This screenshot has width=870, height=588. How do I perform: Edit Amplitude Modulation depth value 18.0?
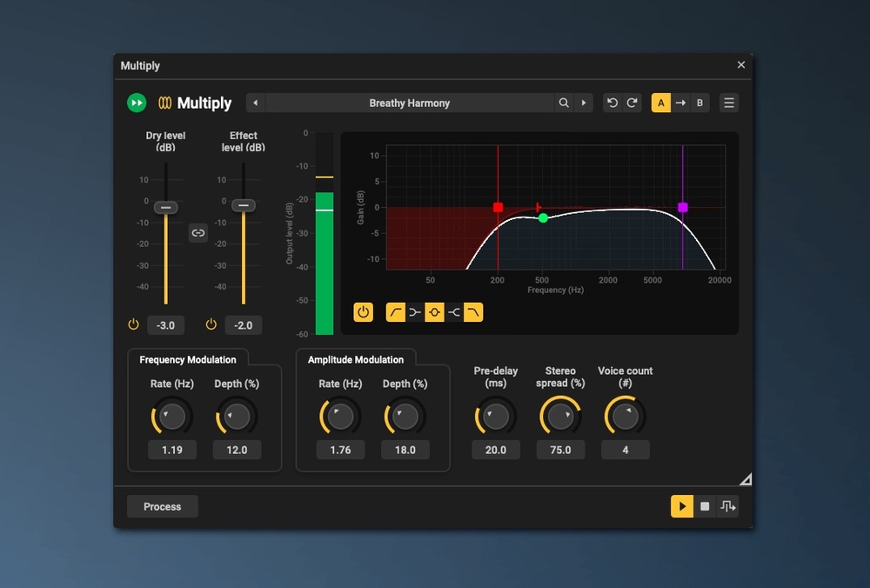point(405,450)
